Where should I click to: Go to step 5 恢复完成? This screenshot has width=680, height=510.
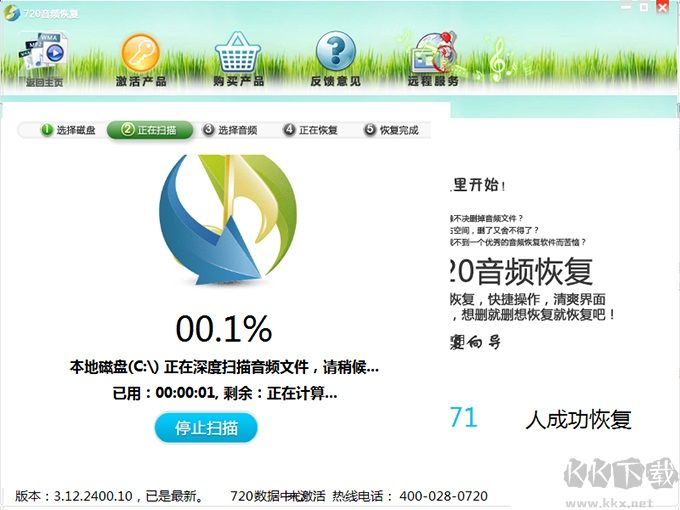[x=391, y=130]
